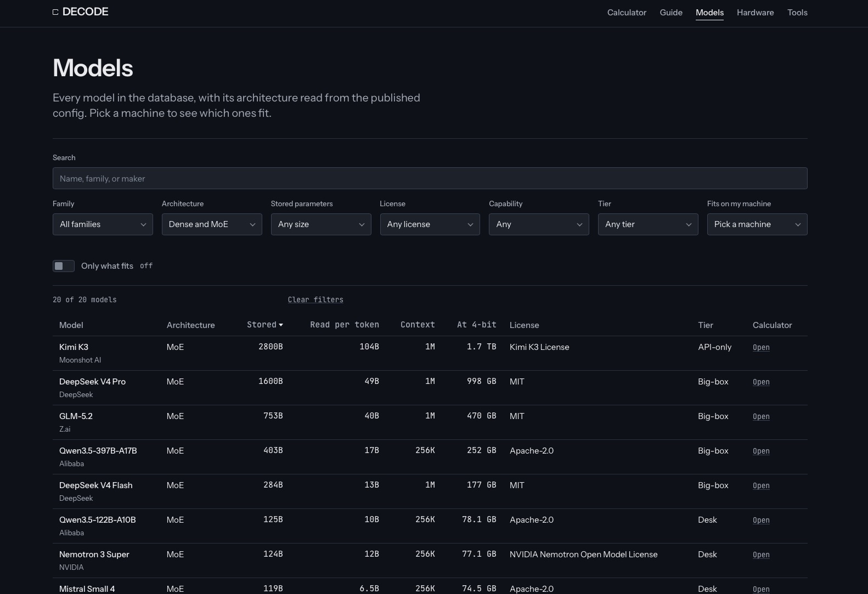Screen dimensions: 868x594
Task: Select the DeepSeek V4 Pro model name
Action: click(92, 381)
